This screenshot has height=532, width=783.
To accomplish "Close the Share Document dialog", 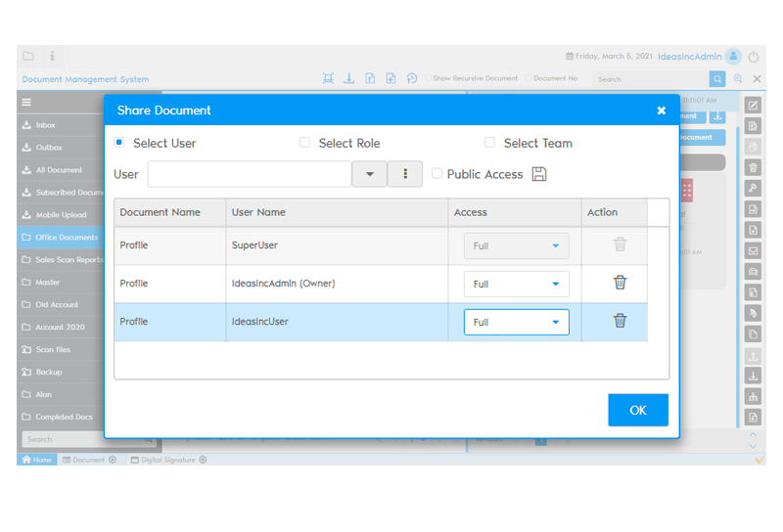I will (x=662, y=111).
